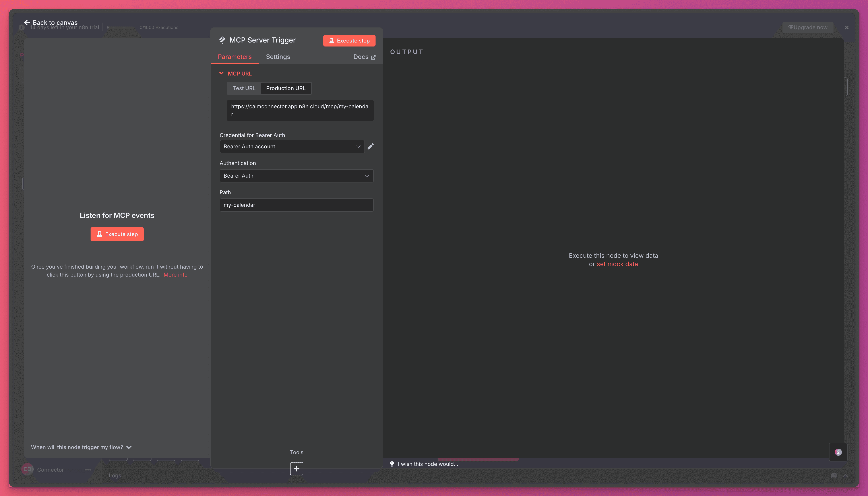Image resolution: width=868 pixels, height=496 pixels.
Task: Open the Docs link
Action: (364, 57)
